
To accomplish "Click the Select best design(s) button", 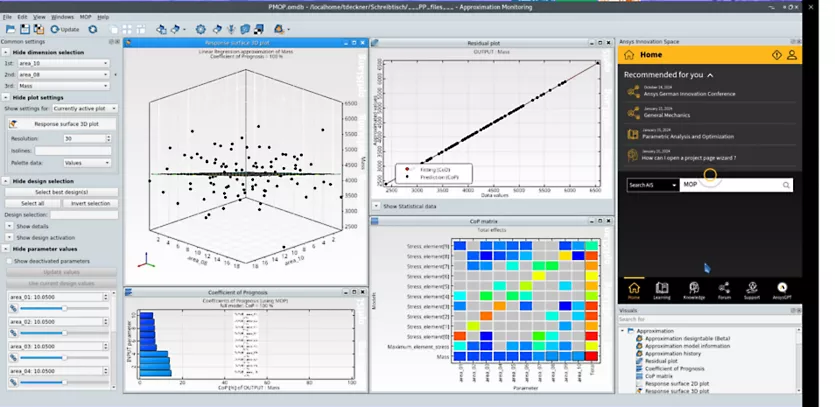I will (x=61, y=191).
